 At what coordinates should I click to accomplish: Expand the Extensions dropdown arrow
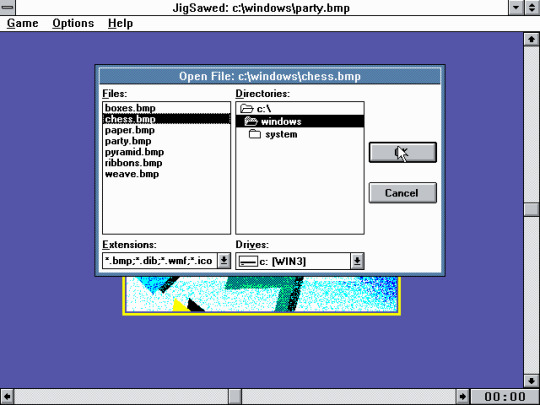tap(224, 261)
